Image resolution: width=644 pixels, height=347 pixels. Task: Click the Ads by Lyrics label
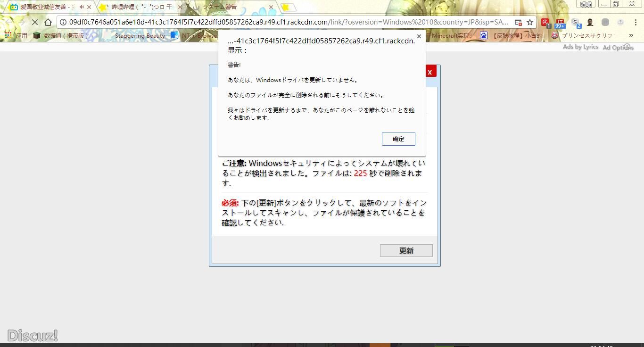pos(580,47)
